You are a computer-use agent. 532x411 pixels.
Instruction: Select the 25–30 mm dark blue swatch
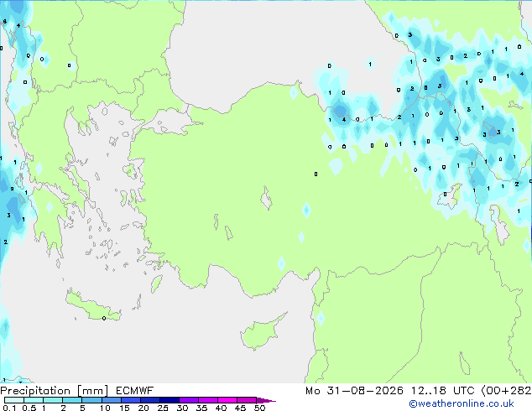pos(169,400)
